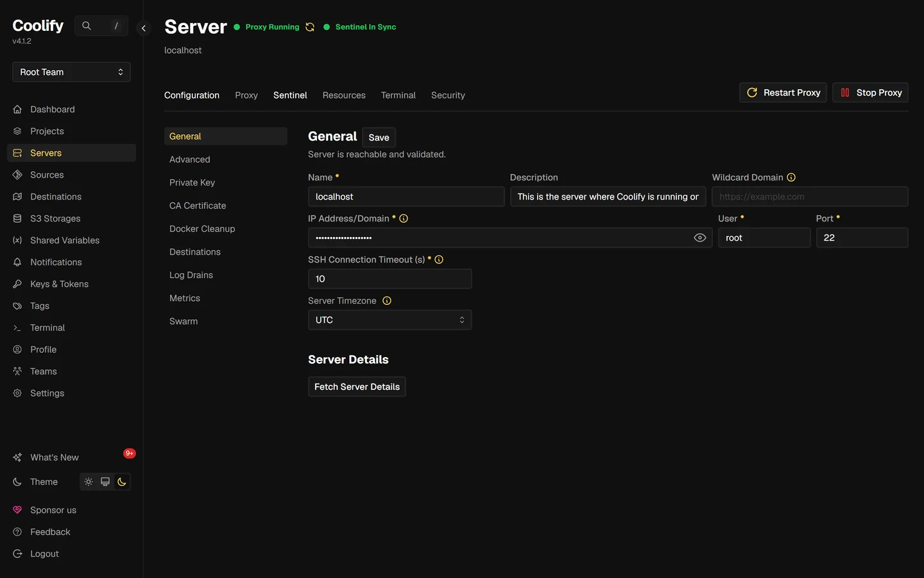The height and width of the screenshot is (578, 924).
Task: Open Tags from its tag icon
Action: [17, 306]
